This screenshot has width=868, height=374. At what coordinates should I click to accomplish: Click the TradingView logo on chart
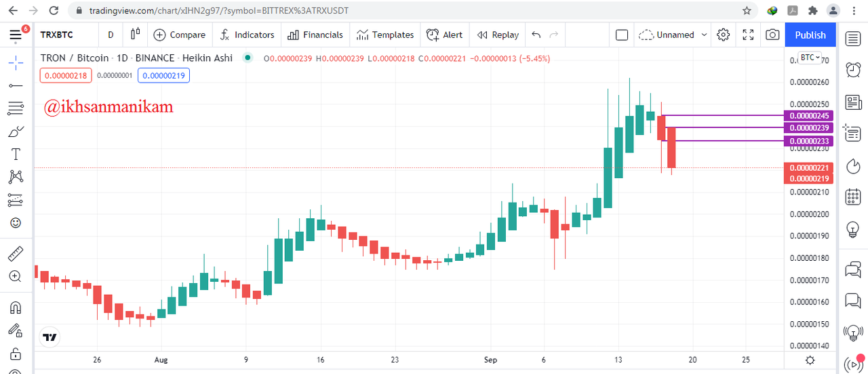point(50,337)
